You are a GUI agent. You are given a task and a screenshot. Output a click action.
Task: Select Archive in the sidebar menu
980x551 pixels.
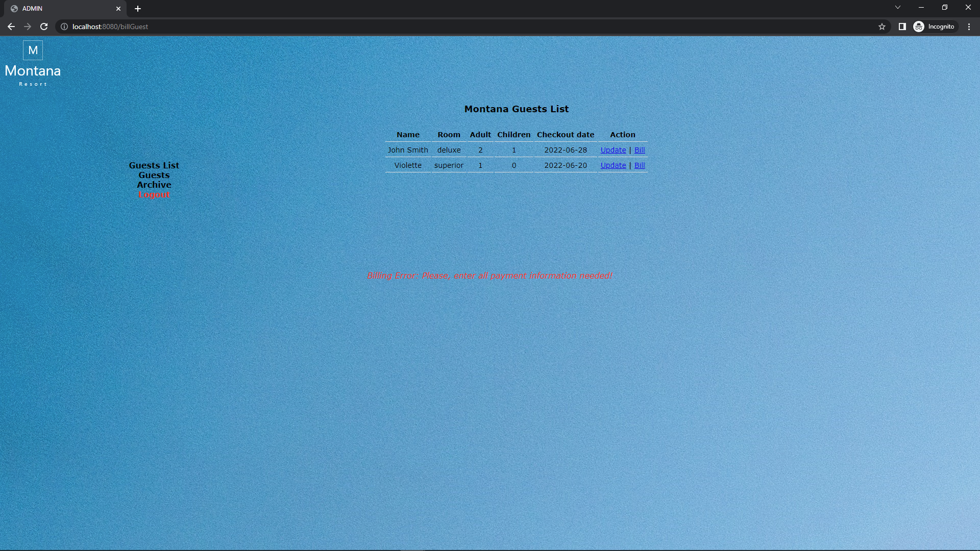tap(154, 184)
